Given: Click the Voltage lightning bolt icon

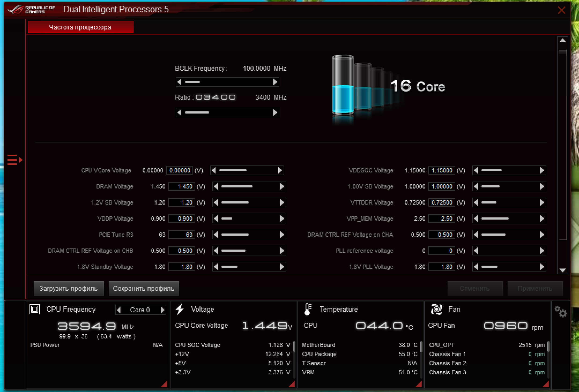Looking at the screenshot, I should (x=180, y=309).
